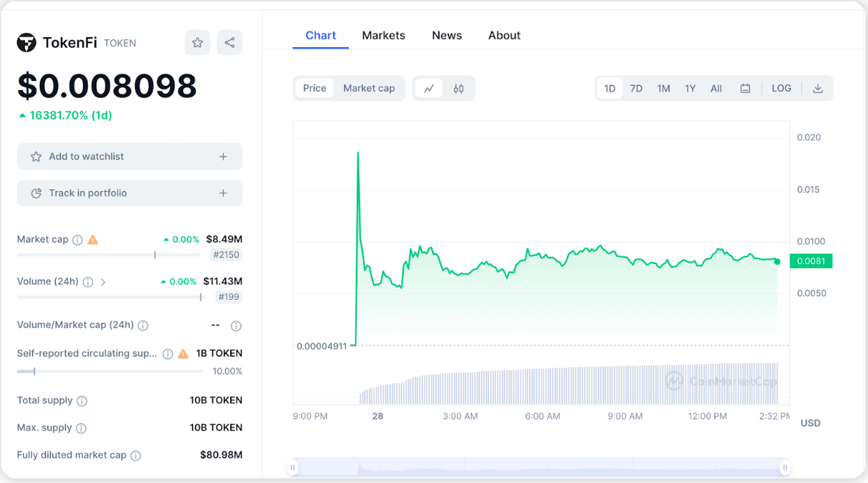The image size is (868, 483).
Task: Switch to candlestick chart icon
Action: [x=458, y=89]
